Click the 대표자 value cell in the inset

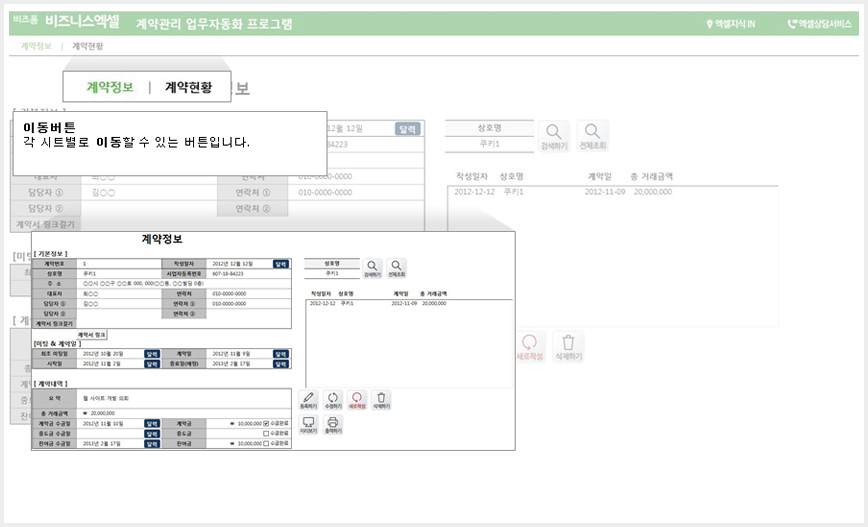point(119,293)
